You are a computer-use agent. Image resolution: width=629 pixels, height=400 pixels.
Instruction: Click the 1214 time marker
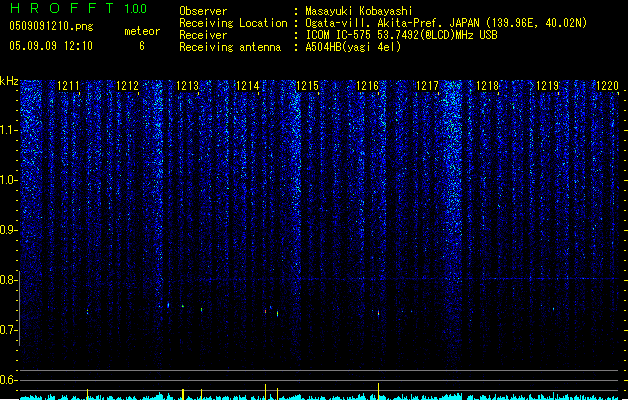pos(248,86)
